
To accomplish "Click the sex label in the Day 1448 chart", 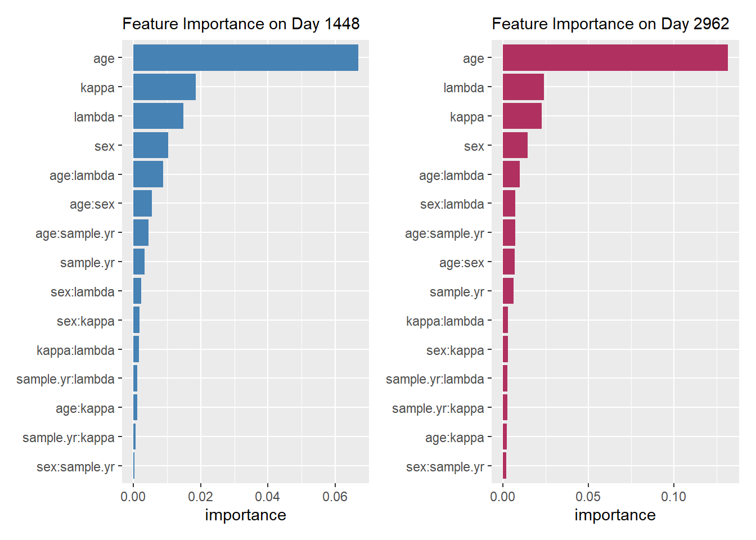I will (105, 147).
